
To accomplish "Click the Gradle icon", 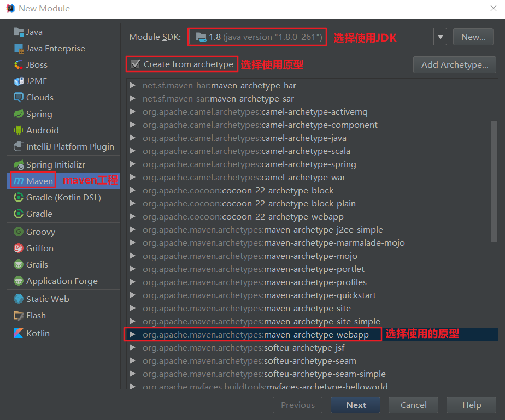I will [19, 214].
